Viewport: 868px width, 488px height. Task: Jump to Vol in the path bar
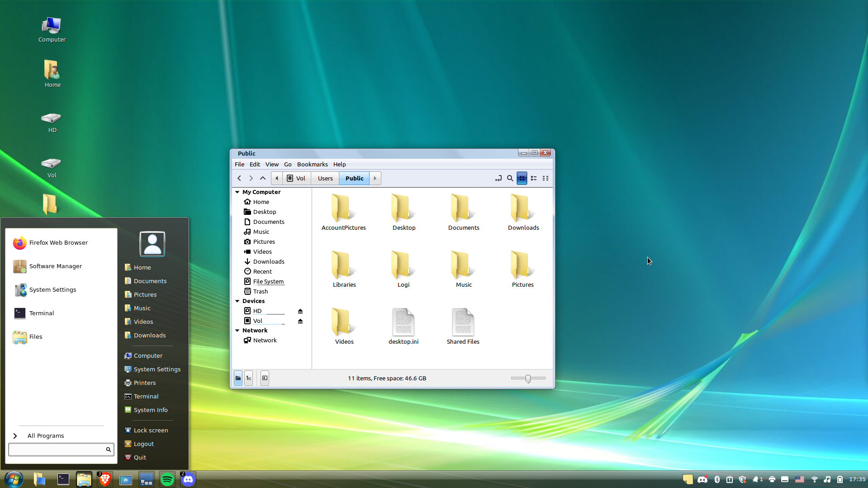click(297, 178)
